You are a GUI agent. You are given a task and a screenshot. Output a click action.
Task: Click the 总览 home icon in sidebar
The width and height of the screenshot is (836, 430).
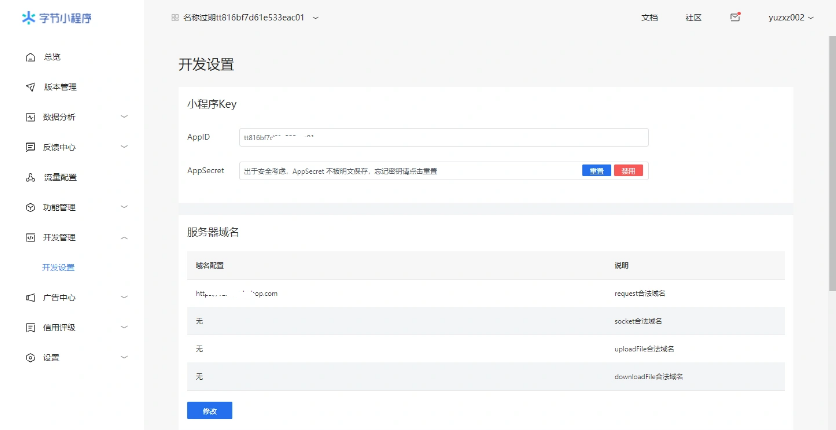point(30,57)
